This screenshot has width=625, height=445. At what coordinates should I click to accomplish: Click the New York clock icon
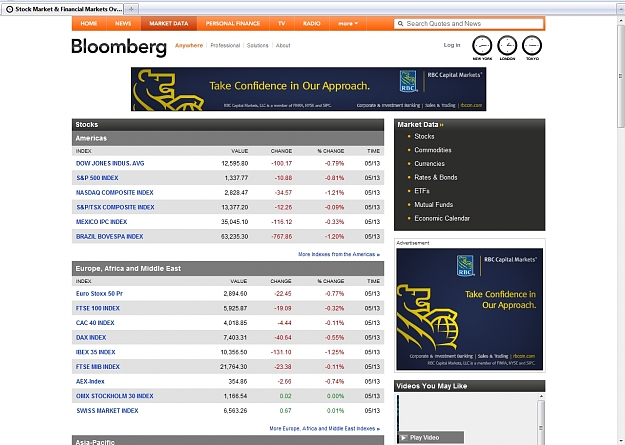482,45
